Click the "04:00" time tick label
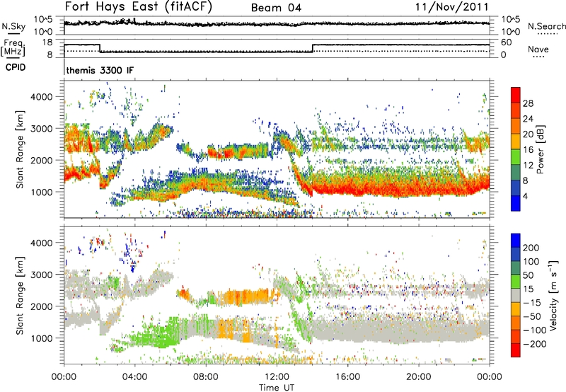Screen dimensions: 566x392 coord(134,377)
